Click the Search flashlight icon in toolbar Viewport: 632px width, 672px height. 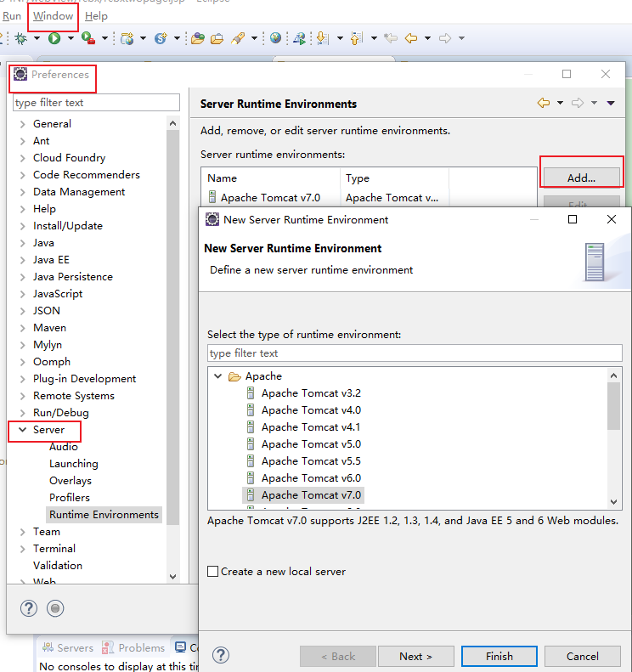(238, 38)
